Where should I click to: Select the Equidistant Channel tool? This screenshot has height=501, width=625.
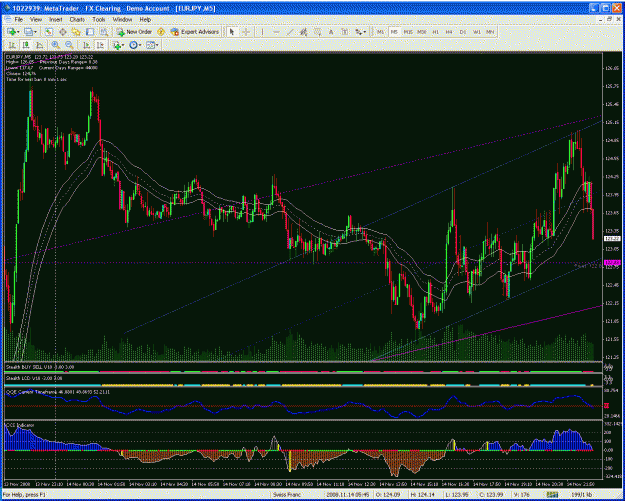(304, 32)
